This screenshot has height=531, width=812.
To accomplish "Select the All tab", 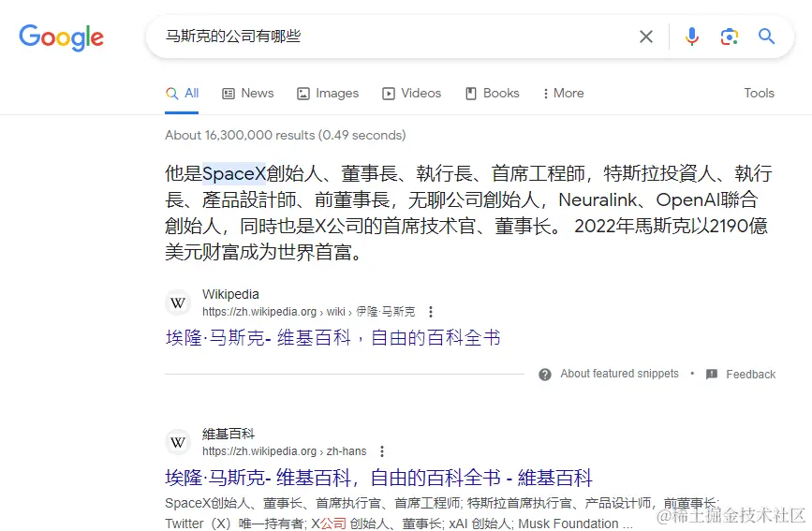I will tap(182, 94).
